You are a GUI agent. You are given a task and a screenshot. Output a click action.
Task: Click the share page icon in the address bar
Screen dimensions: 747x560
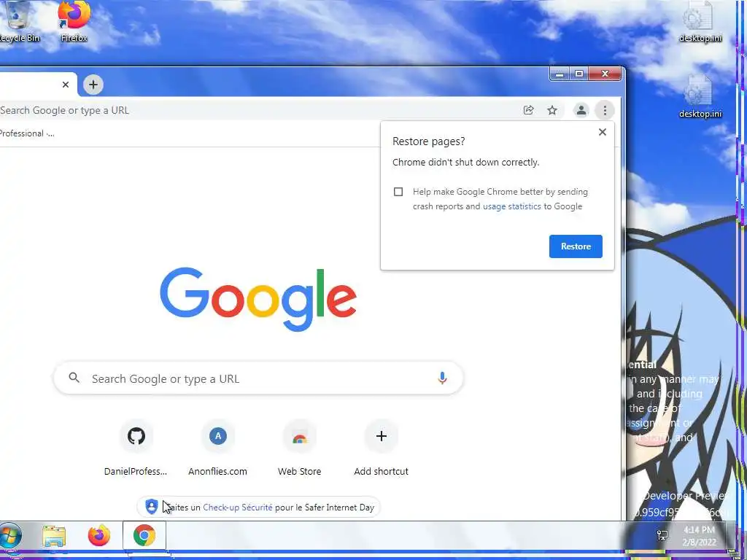(528, 111)
